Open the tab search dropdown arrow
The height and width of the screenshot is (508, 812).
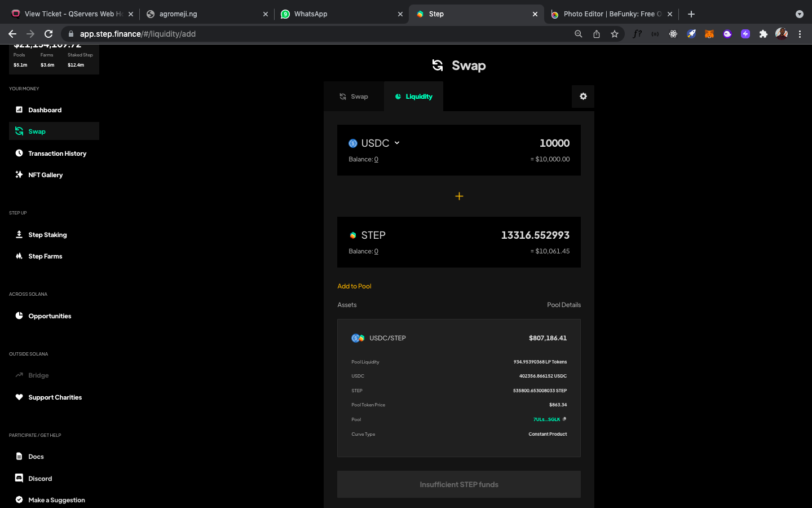coord(800,14)
